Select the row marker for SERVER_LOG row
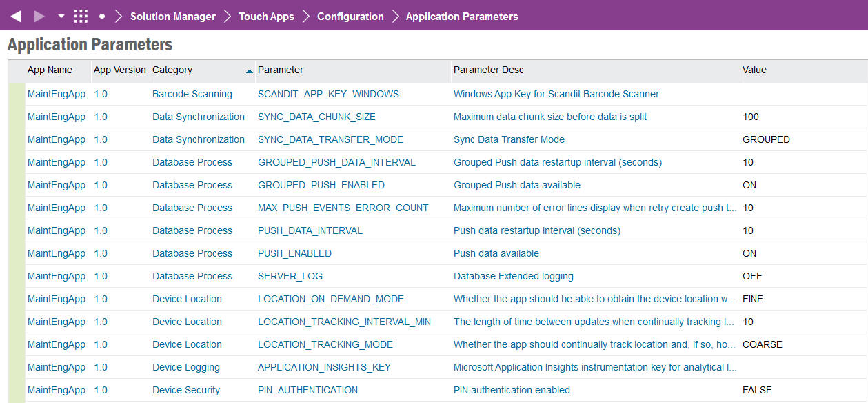The width and height of the screenshot is (868, 403). click(16, 276)
